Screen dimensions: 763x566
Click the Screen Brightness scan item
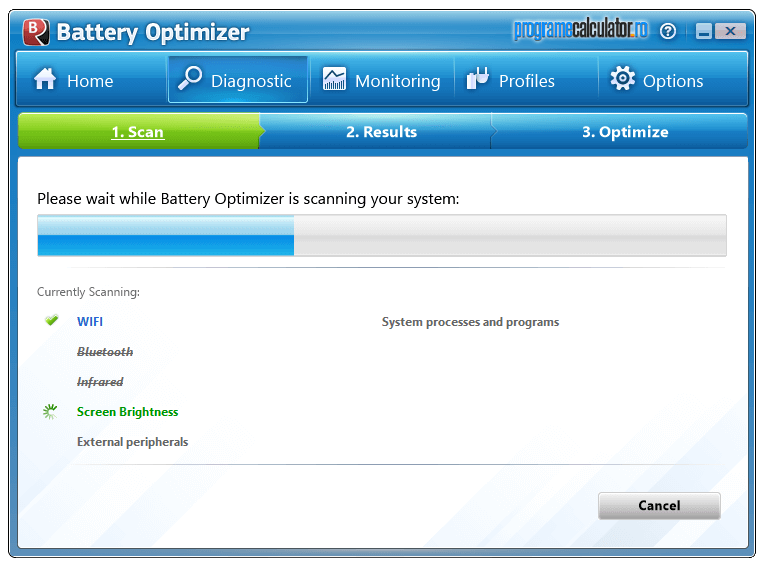click(x=127, y=412)
